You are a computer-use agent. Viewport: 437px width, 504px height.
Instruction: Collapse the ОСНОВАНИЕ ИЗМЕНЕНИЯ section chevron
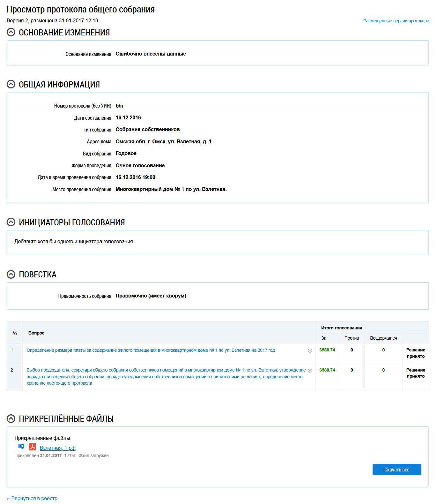point(11,32)
